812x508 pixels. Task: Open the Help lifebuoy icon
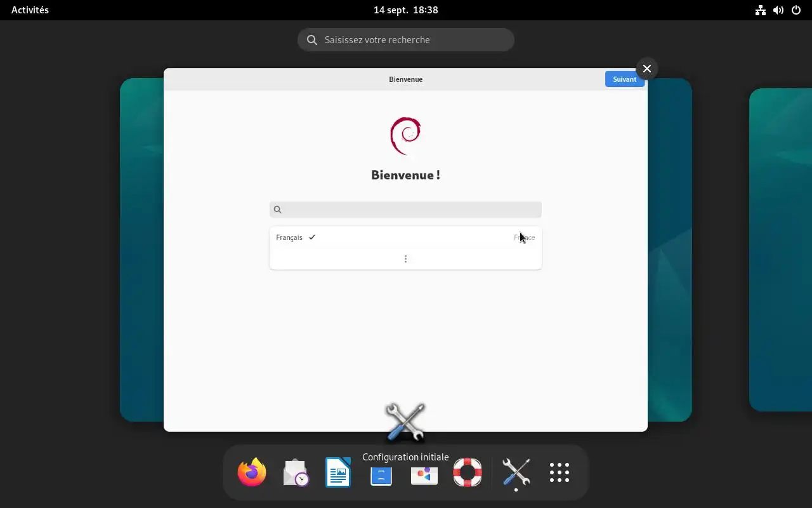click(x=468, y=472)
